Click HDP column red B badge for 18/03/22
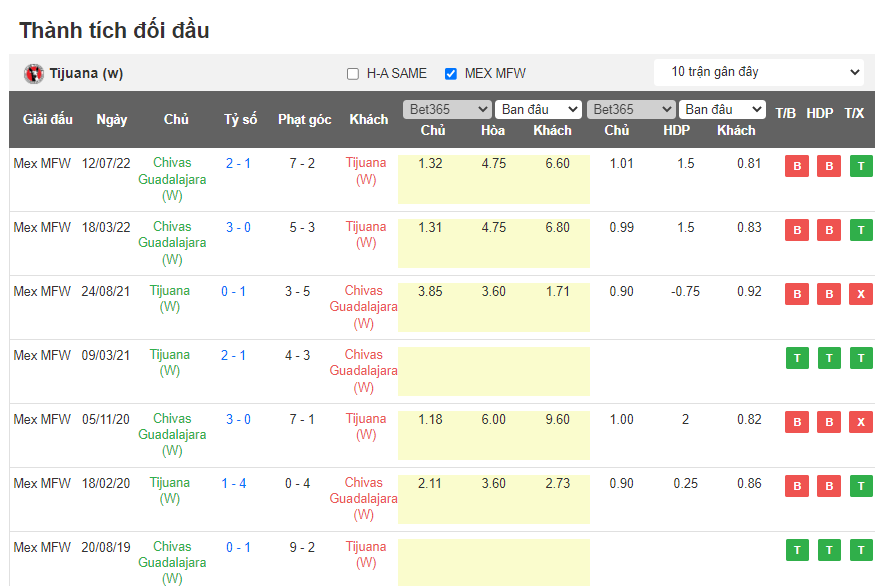875x586 pixels. tap(829, 230)
